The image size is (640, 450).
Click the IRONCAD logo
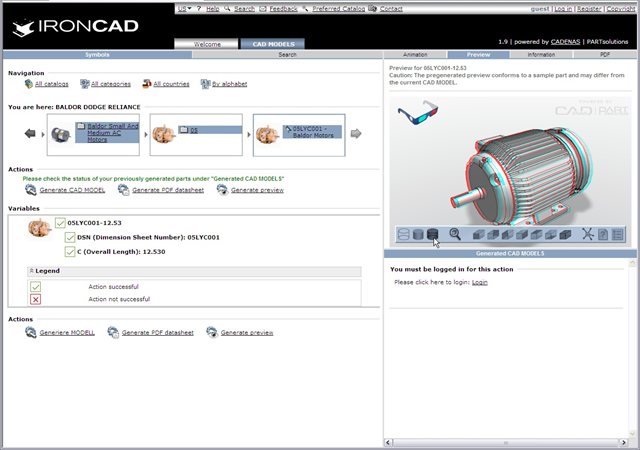click(75, 27)
